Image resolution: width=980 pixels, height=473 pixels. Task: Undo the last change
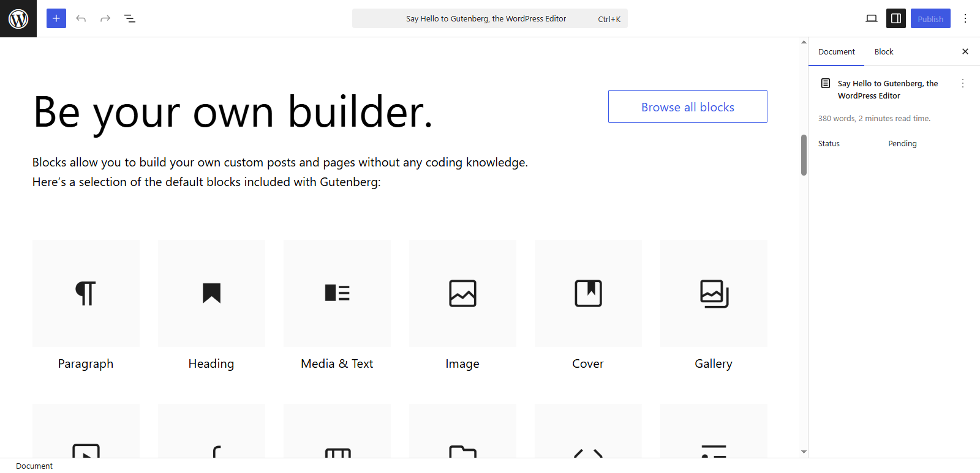click(x=81, y=18)
